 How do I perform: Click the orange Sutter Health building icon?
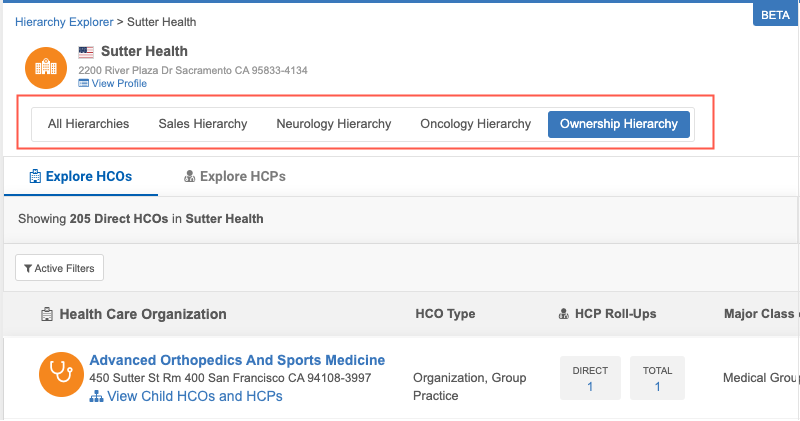click(46, 68)
